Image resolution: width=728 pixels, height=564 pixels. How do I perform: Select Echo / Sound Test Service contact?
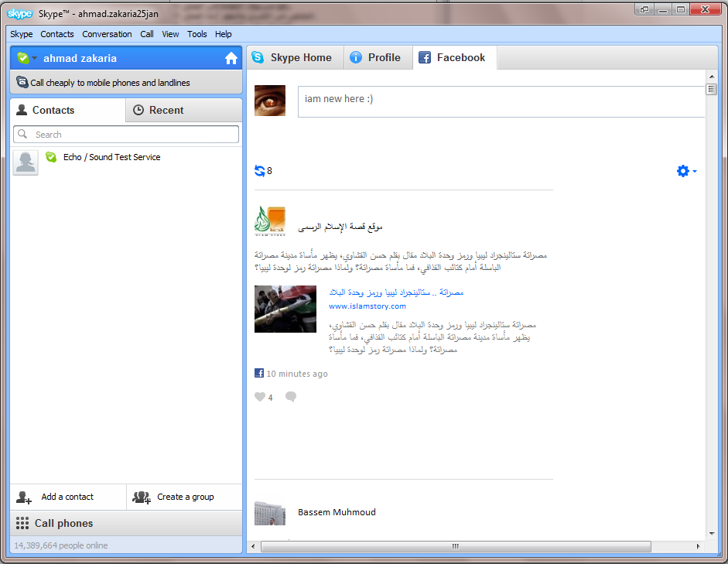[126, 162]
